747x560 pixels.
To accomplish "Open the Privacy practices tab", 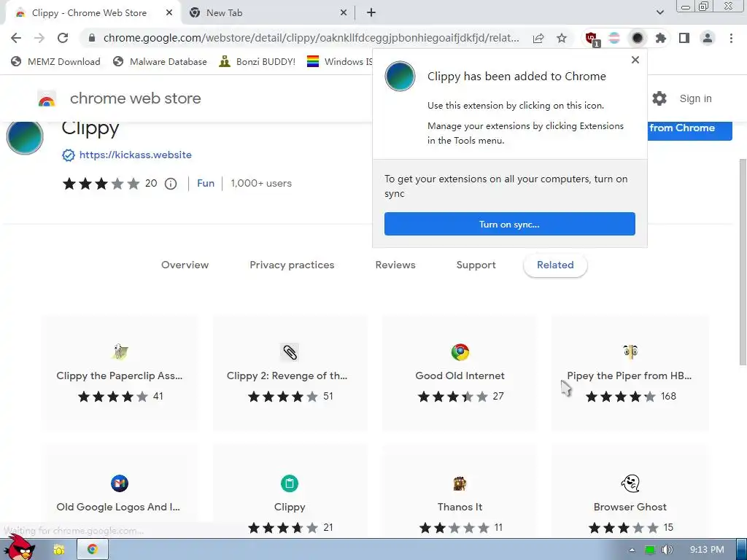I will (292, 265).
